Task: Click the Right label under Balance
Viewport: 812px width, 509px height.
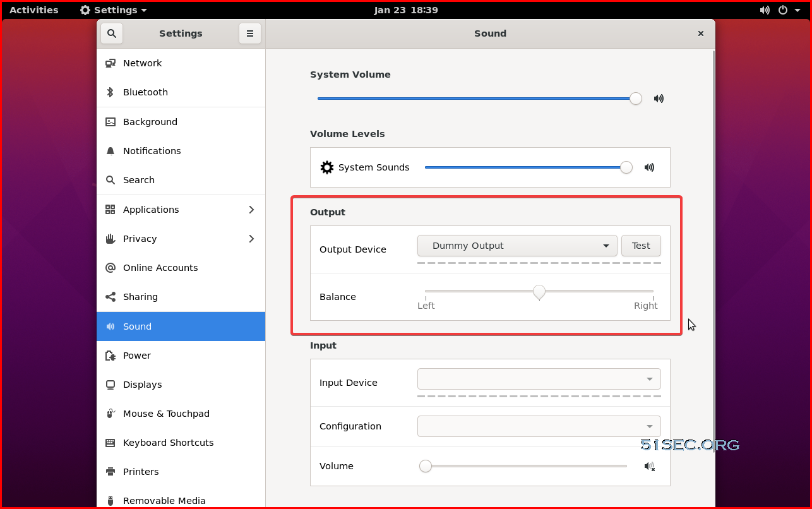Action: (646, 306)
